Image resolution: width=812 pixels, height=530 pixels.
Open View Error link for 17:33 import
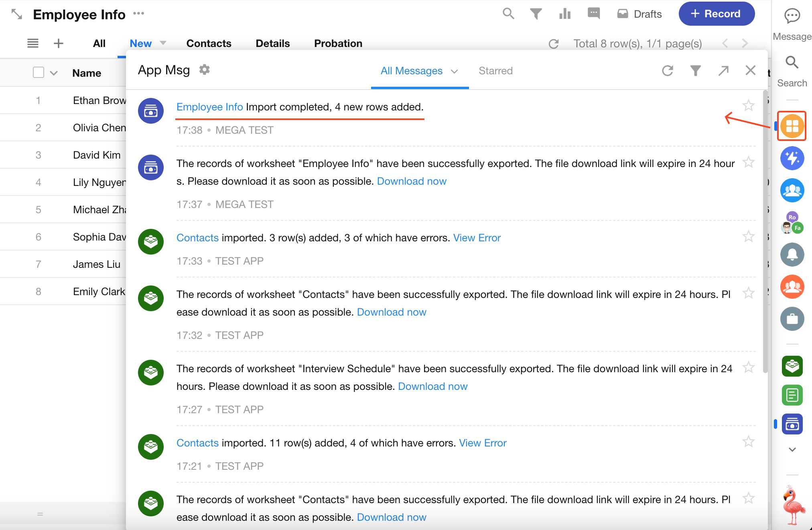pos(477,238)
